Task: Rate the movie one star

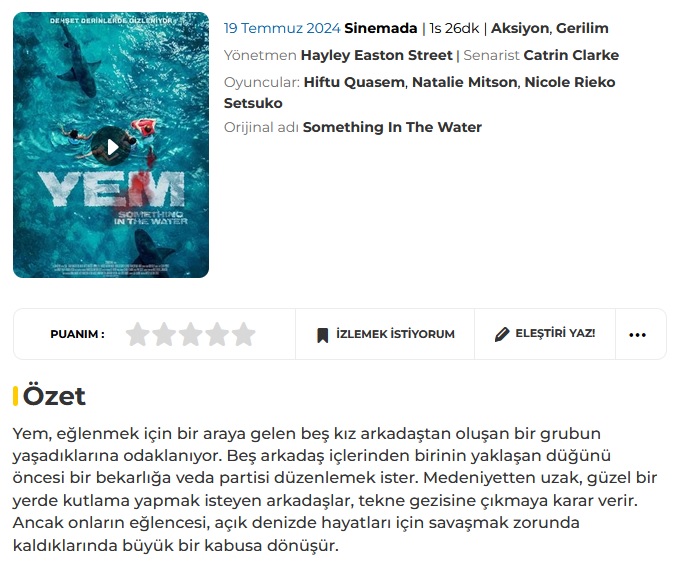Action: click(x=138, y=334)
